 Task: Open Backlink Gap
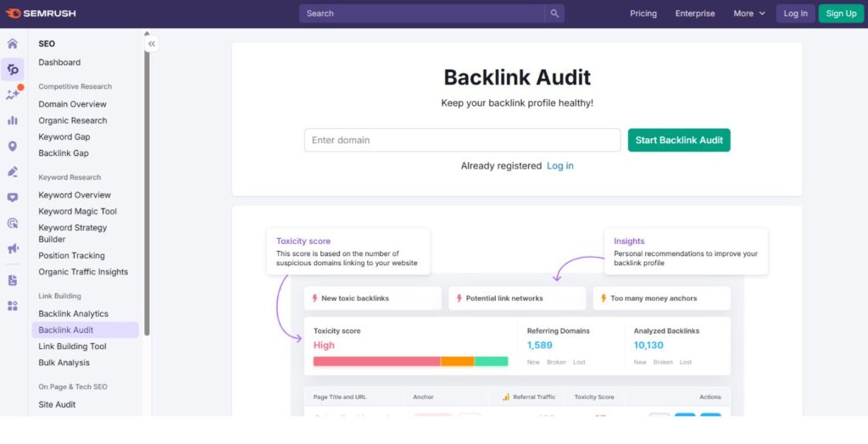(x=63, y=153)
